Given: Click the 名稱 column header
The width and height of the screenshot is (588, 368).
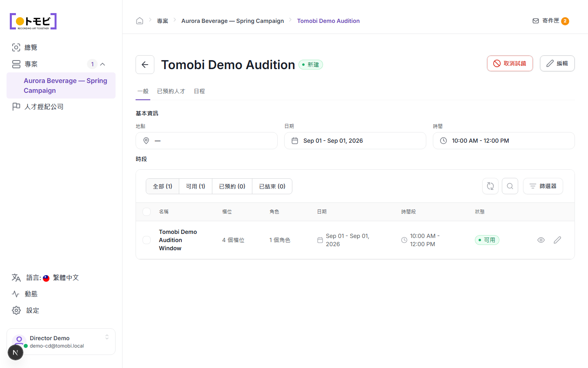Looking at the screenshot, I should [164, 212].
